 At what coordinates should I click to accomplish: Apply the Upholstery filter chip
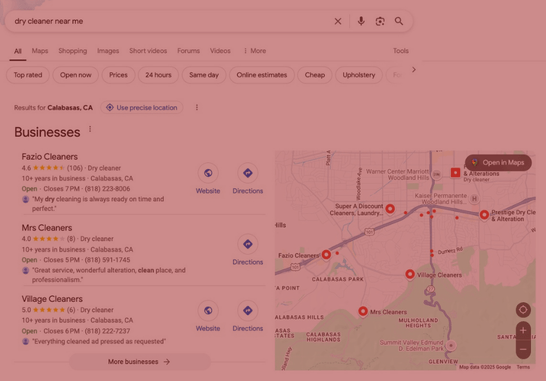(x=359, y=75)
